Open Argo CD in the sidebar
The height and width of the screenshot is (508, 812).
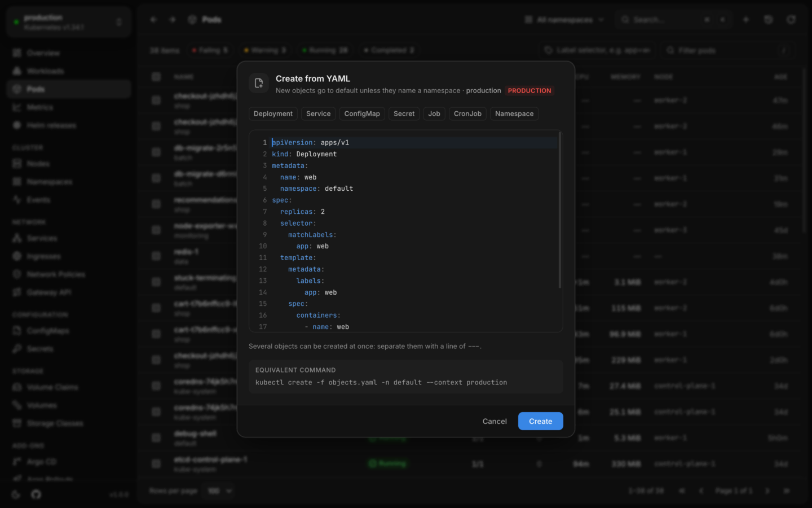(x=69, y=462)
